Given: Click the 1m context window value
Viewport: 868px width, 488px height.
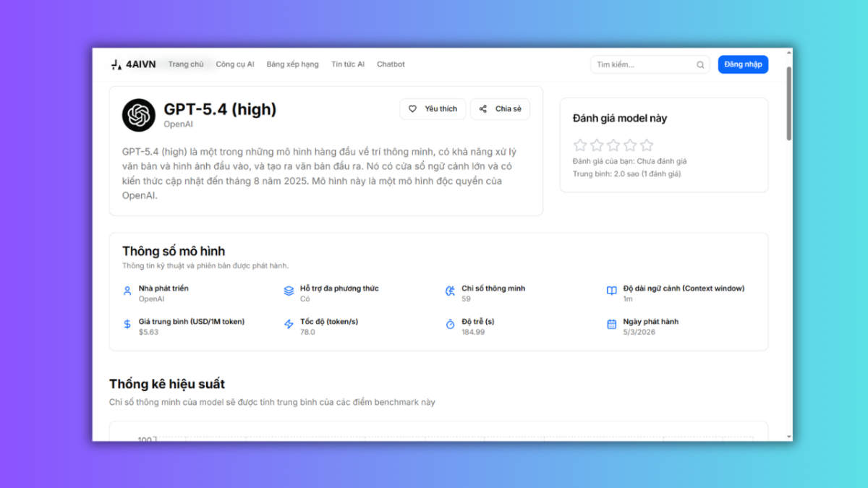Looking at the screenshot, I should [628, 299].
